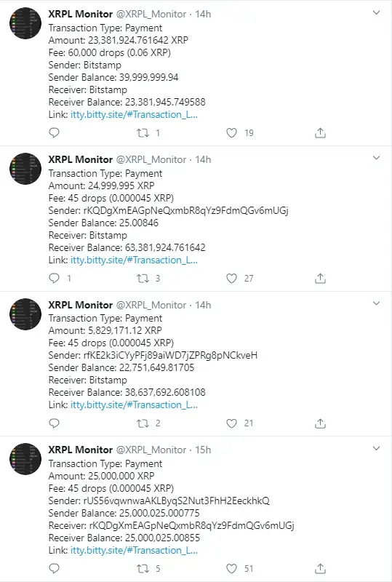Like the tweet with 19 likes
Screen dimensions: 392x582
click(231, 132)
